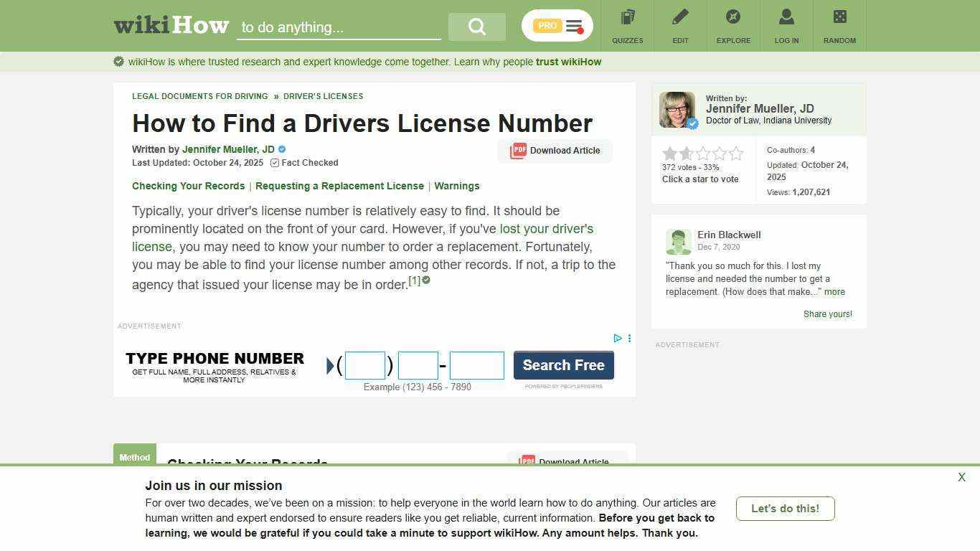Click the verified badge on Jennifer Mueller's photo
Image resolution: width=980 pixels, height=551 pixels.
(692, 123)
